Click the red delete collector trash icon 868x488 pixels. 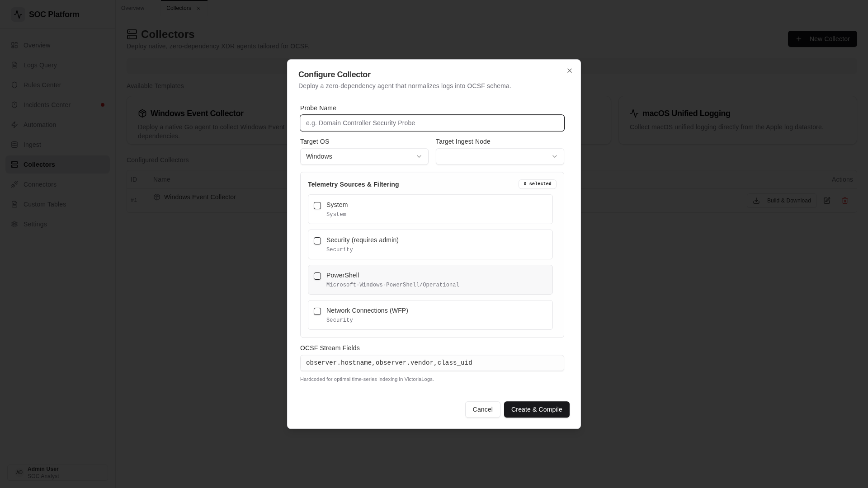pos(844,201)
